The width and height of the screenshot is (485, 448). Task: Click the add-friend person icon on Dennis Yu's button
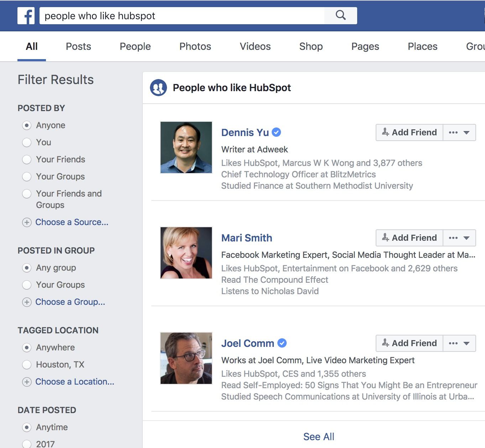385,132
